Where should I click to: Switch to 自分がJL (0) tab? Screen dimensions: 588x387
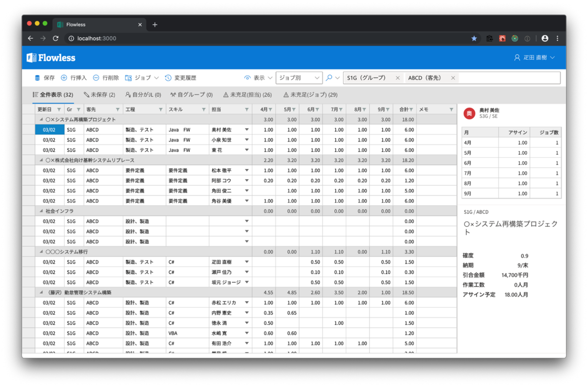[x=143, y=95]
